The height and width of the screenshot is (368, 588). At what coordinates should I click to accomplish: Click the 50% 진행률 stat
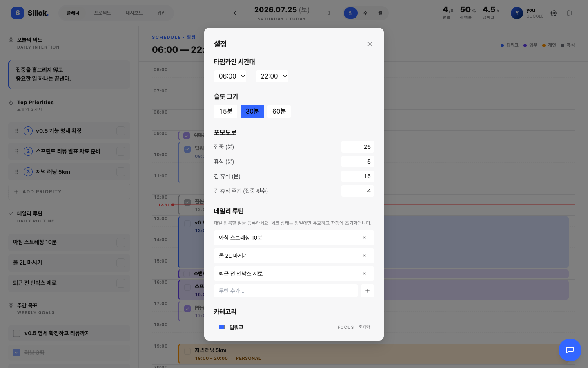tap(468, 13)
